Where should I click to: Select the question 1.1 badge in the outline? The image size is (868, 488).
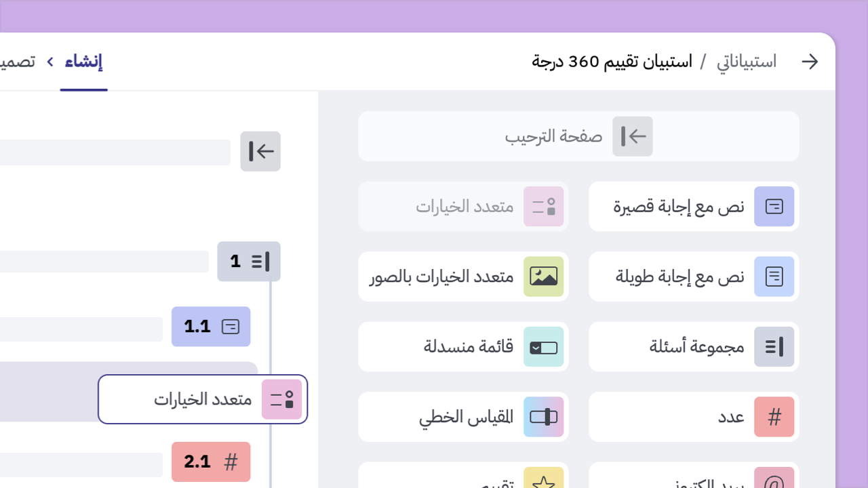210,327
